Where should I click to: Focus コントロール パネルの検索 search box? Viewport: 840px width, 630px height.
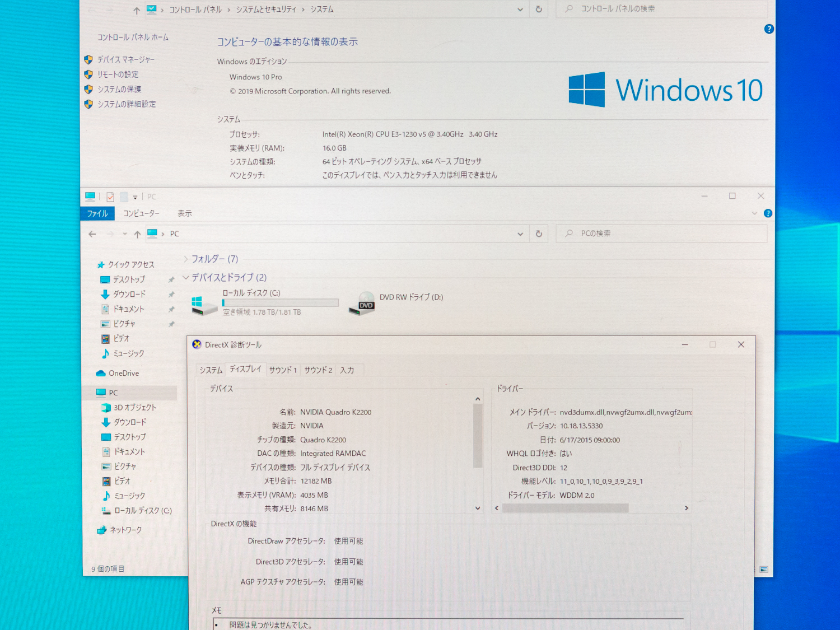[x=662, y=9]
